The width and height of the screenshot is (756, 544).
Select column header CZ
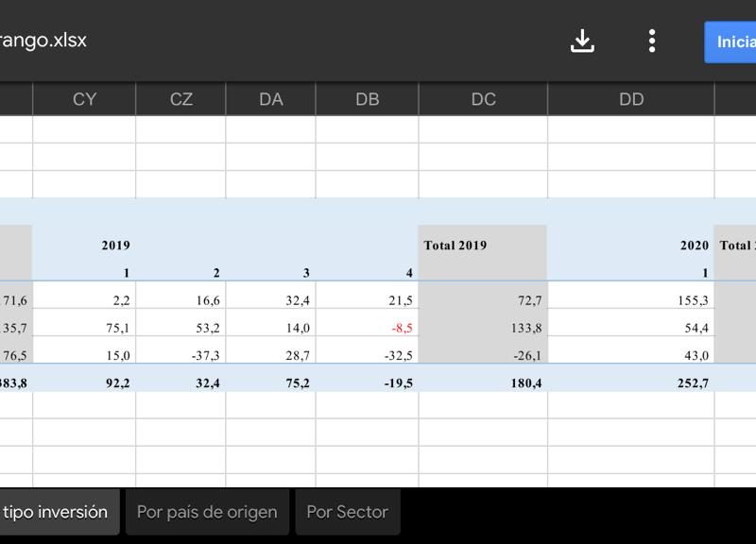180,99
